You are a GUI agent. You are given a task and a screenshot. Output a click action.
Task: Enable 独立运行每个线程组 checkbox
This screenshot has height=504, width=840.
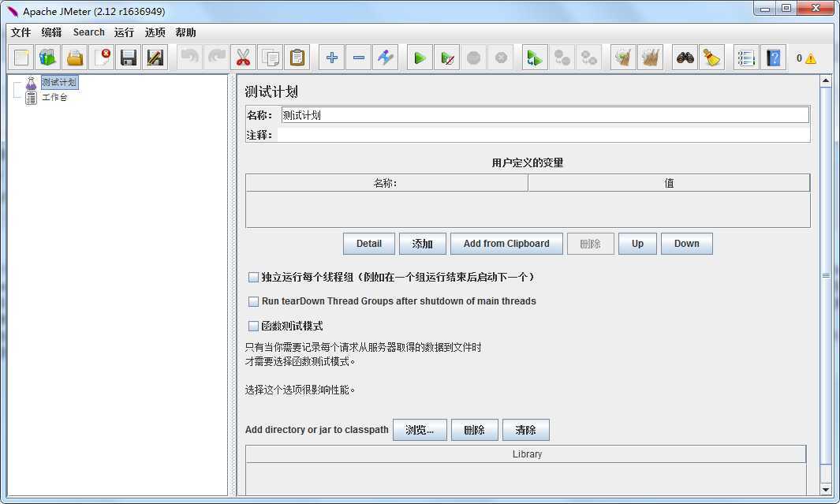[253, 278]
